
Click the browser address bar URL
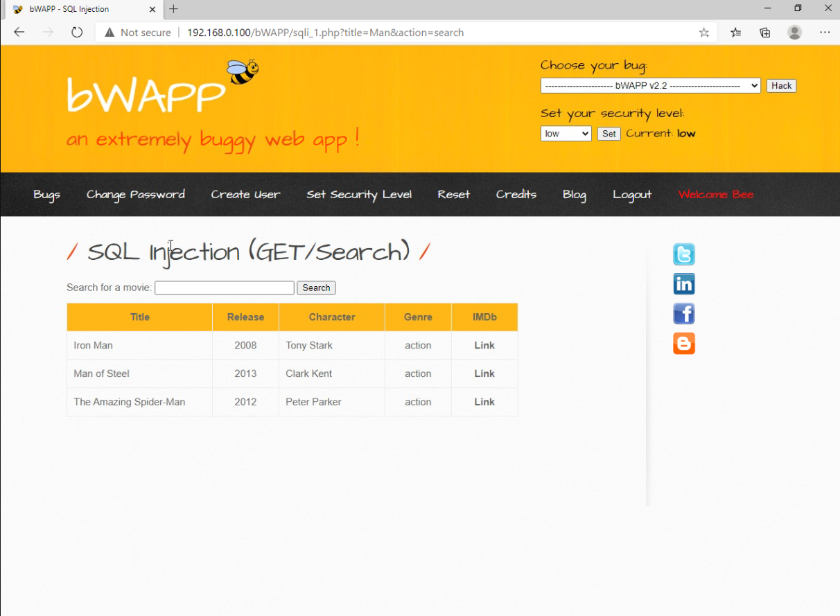pyautogui.click(x=325, y=33)
